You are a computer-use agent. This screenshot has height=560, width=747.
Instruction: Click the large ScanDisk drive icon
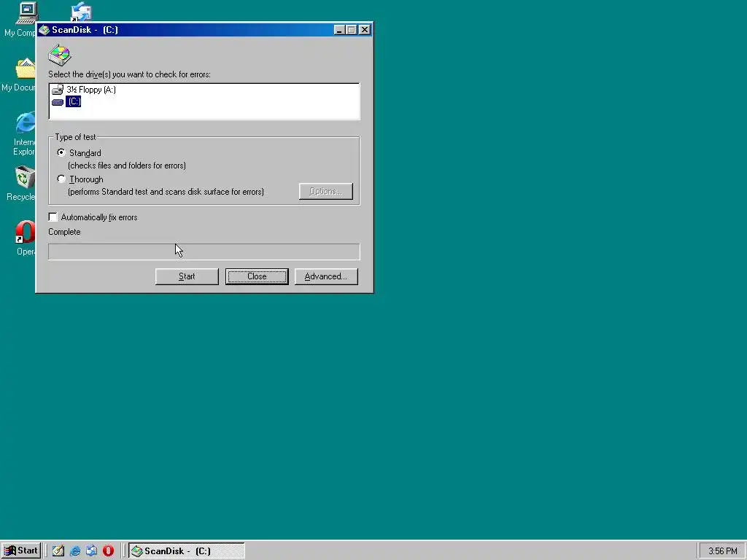pos(60,55)
